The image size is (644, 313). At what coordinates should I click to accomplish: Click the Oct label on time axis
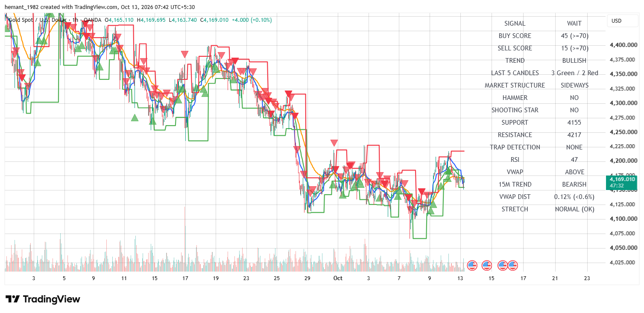[x=338, y=278]
